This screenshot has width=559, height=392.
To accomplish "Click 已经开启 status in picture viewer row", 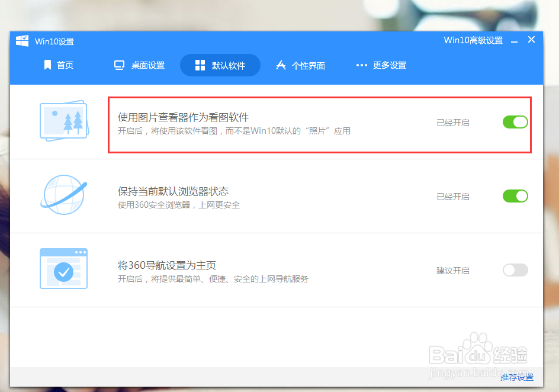I will (453, 123).
